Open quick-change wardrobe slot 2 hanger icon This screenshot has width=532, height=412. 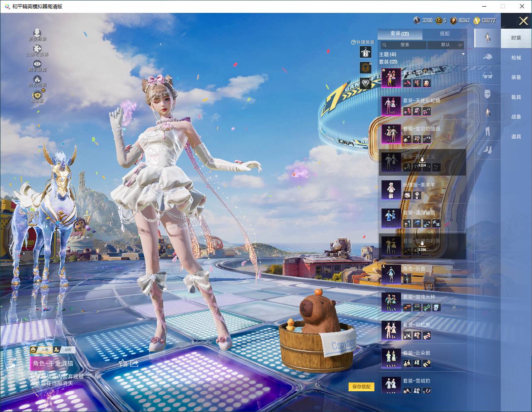(x=366, y=52)
